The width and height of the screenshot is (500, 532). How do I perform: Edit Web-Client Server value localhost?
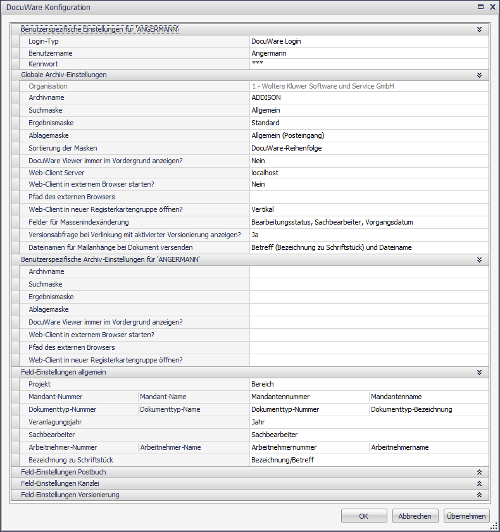(369, 172)
